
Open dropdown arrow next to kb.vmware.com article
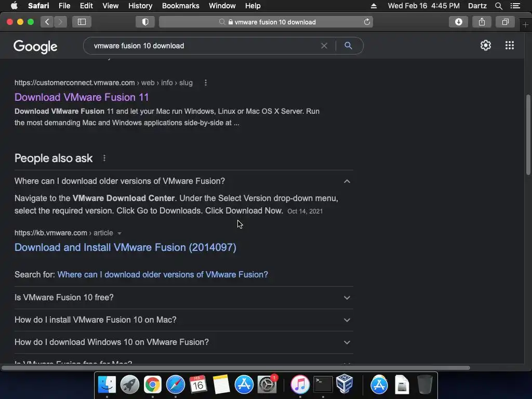click(119, 233)
